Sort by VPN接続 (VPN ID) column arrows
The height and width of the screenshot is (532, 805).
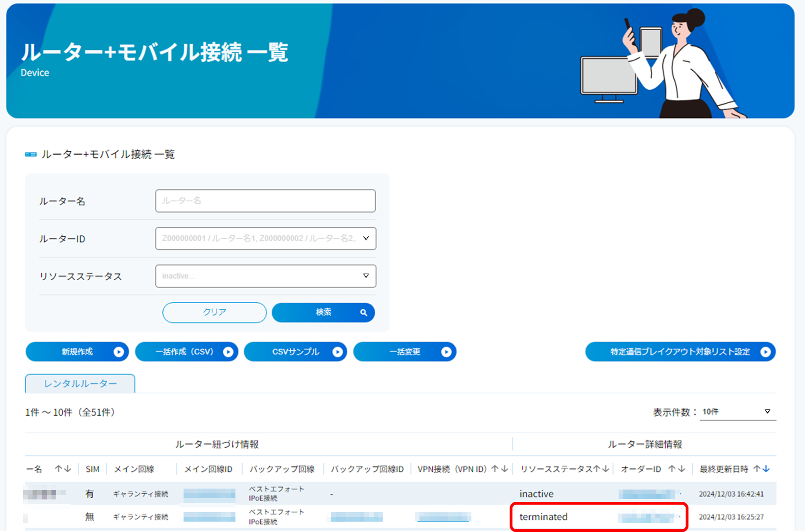click(500, 469)
